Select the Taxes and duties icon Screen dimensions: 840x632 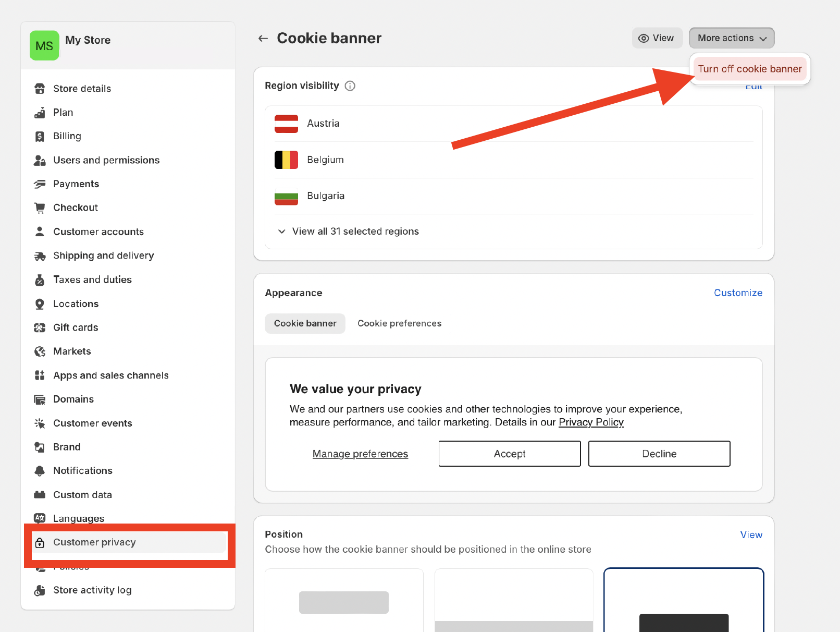tap(40, 279)
